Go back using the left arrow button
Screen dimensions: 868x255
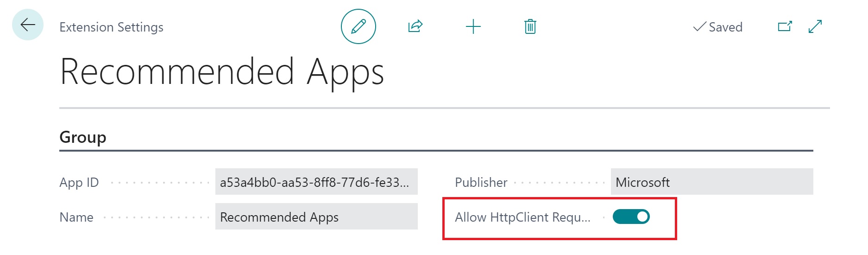point(28,25)
